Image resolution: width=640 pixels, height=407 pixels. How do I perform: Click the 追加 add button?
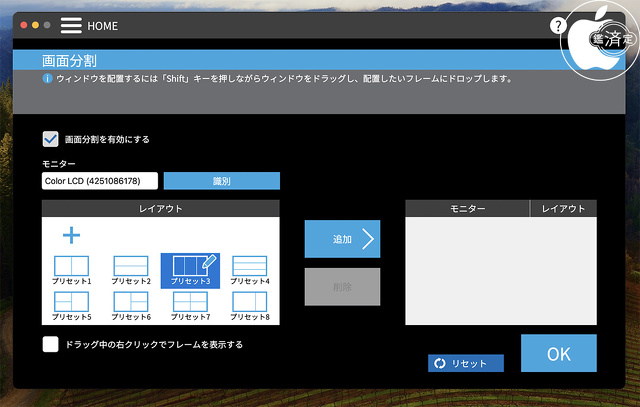coord(342,239)
